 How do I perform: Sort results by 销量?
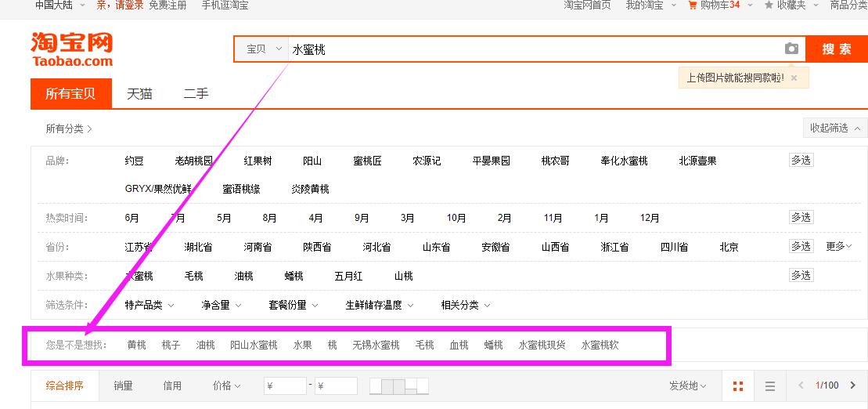point(123,385)
